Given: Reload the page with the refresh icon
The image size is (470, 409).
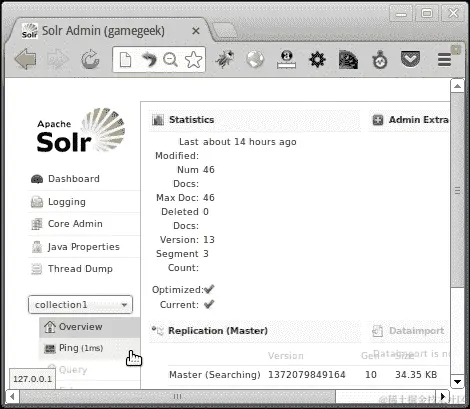Looking at the screenshot, I should click(90, 60).
